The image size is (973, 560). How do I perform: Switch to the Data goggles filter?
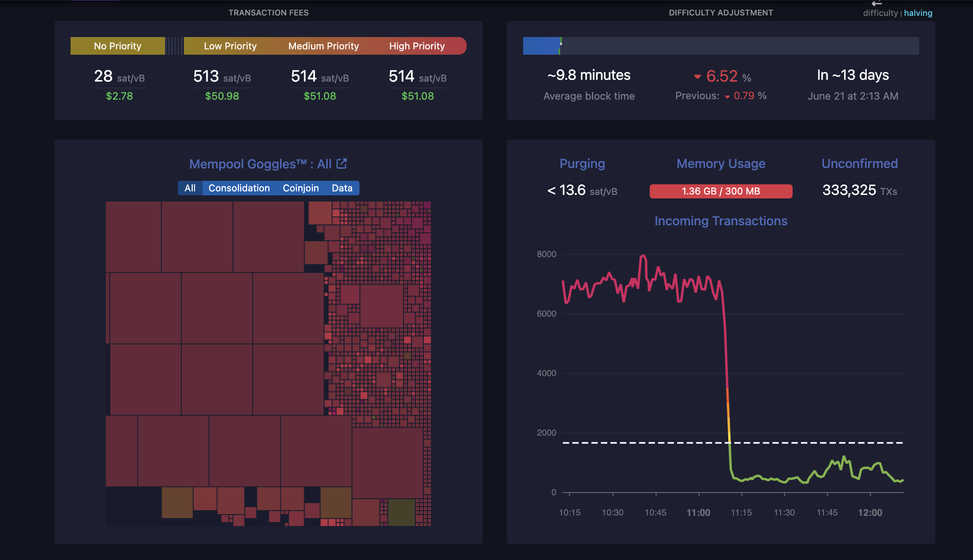[342, 188]
